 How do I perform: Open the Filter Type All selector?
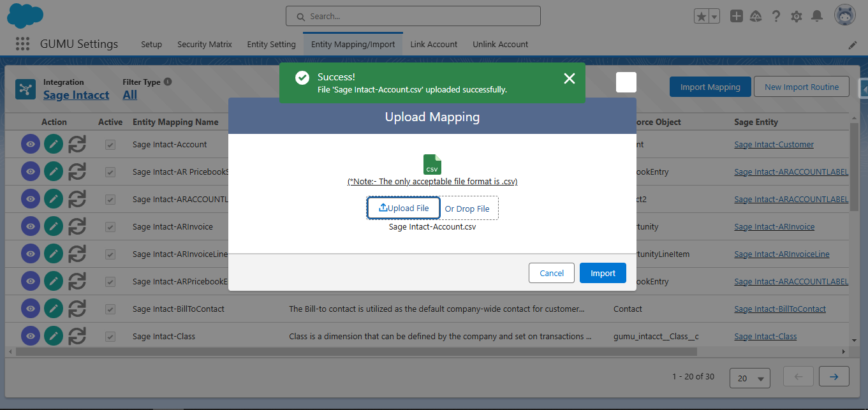click(x=129, y=95)
